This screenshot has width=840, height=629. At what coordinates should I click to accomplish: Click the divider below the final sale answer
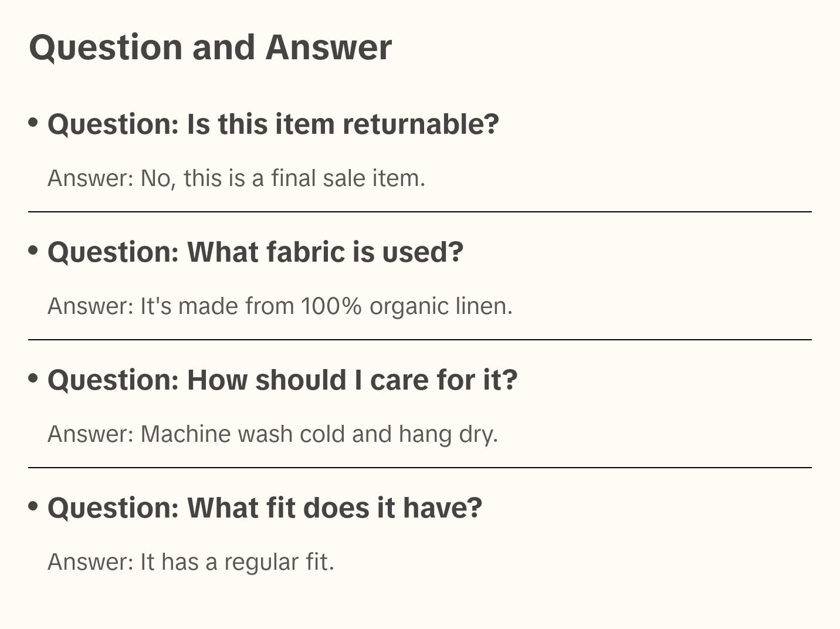(x=420, y=212)
